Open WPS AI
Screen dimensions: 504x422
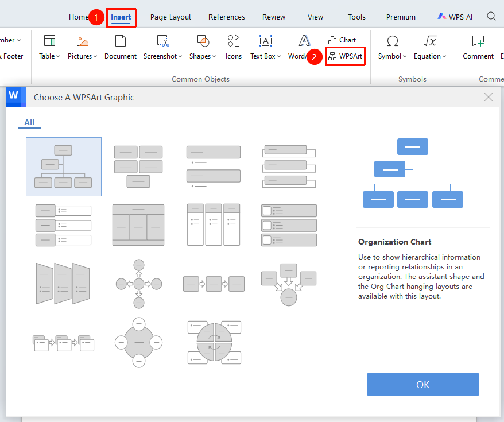455,17
